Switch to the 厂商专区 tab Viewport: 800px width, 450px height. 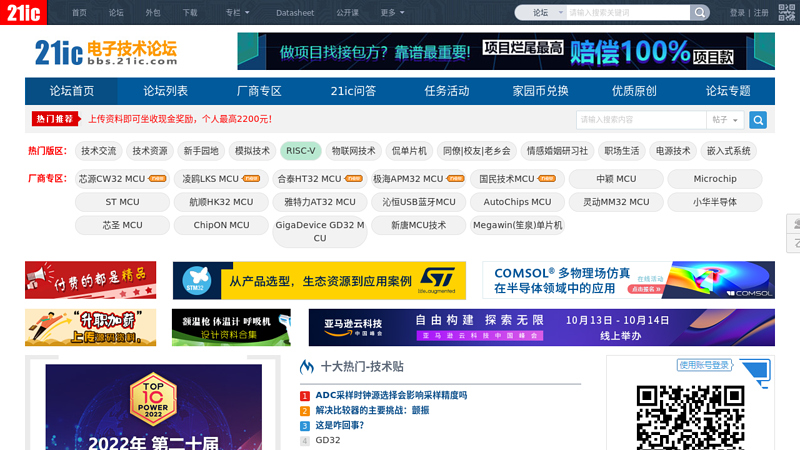259,91
